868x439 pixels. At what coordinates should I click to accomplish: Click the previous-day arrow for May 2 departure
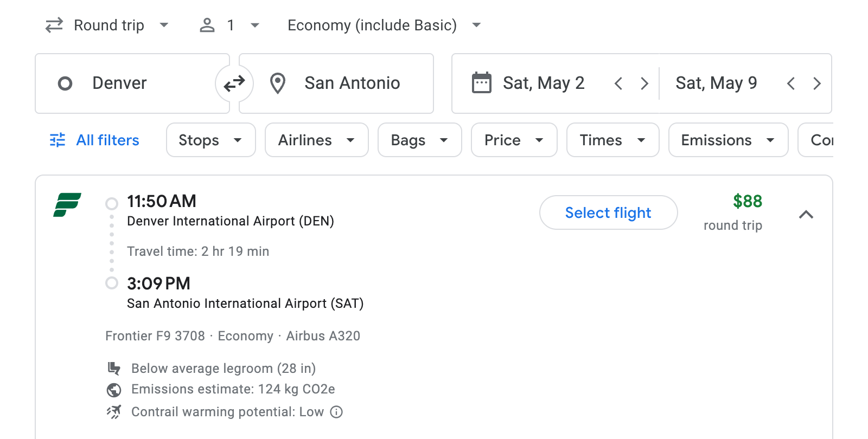tap(618, 83)
